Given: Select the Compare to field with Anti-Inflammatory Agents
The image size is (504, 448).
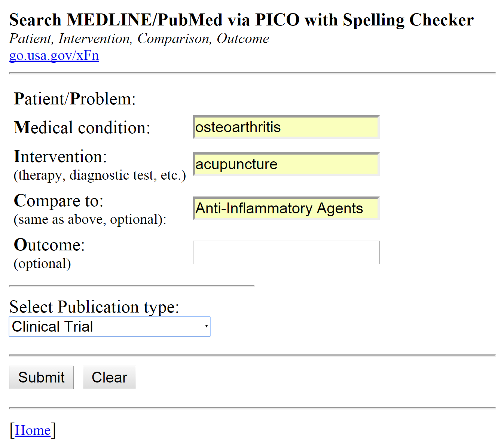Looking at the screenshot, I should point(286,208).
